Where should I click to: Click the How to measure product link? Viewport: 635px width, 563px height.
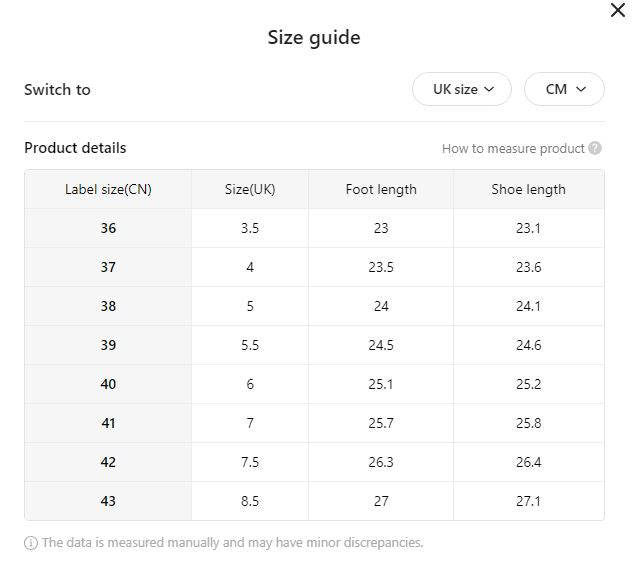[x=513, y=148]
